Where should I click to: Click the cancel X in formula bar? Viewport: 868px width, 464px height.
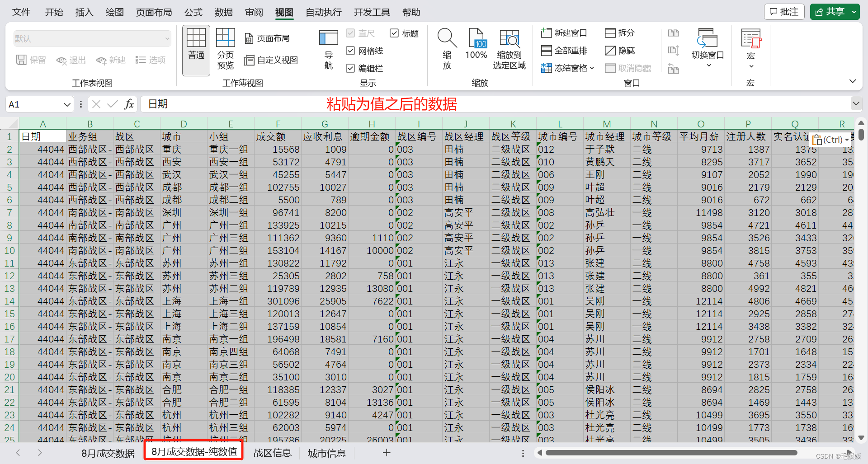tap(96, 104)
